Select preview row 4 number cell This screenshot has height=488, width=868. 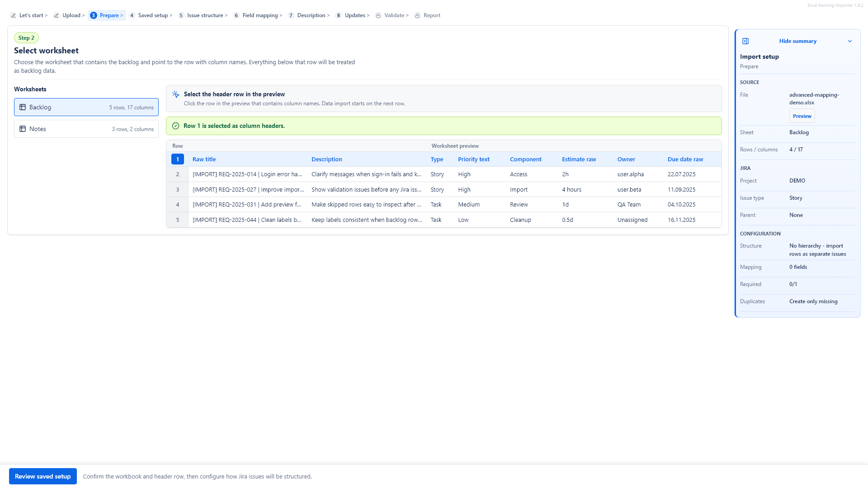(178, 205)
